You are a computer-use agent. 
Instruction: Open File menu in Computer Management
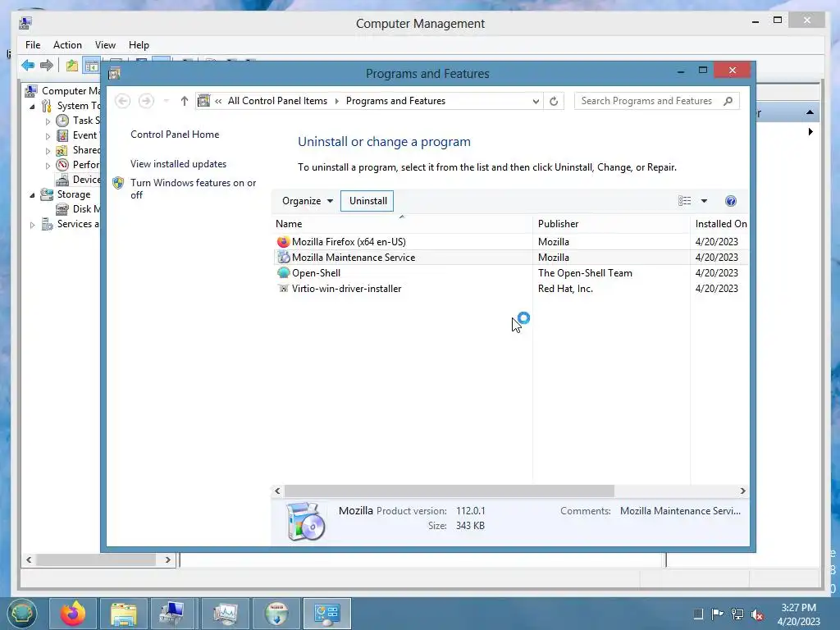click(33, 45)
